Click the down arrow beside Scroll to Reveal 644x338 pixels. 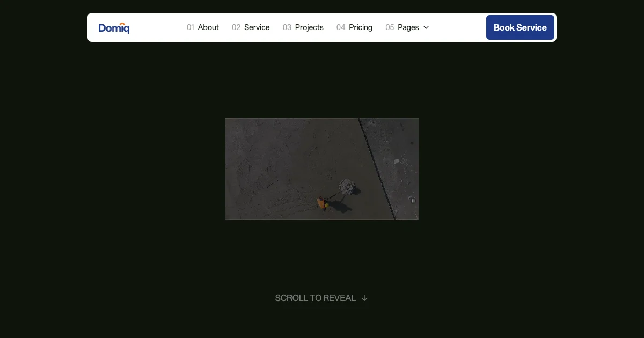(364, 298)
